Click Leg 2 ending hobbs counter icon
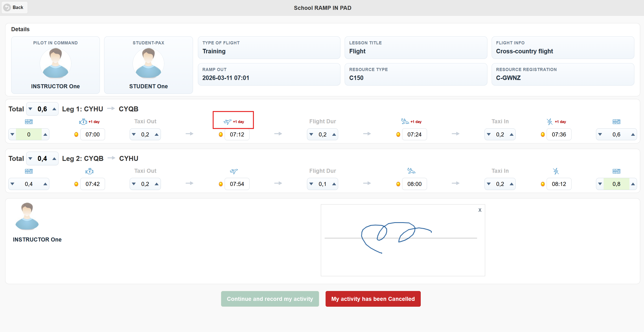The height and width of the screenshot is (332, 644). 616,171
